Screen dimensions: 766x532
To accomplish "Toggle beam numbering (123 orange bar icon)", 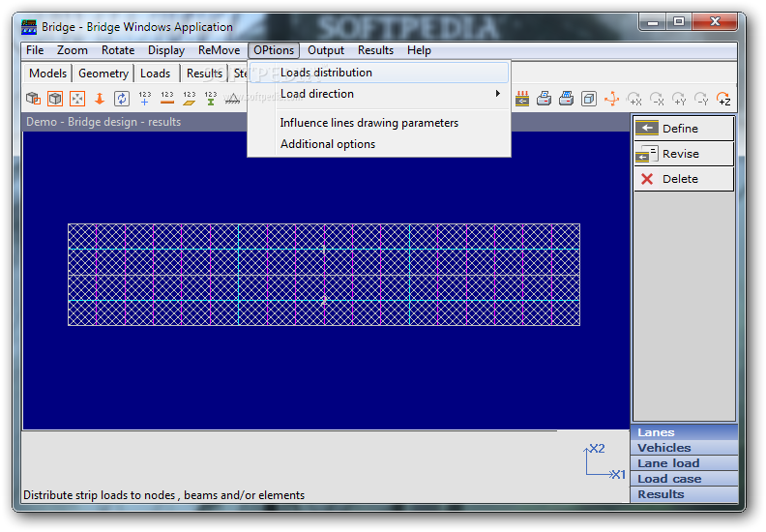I will point(167,99).
